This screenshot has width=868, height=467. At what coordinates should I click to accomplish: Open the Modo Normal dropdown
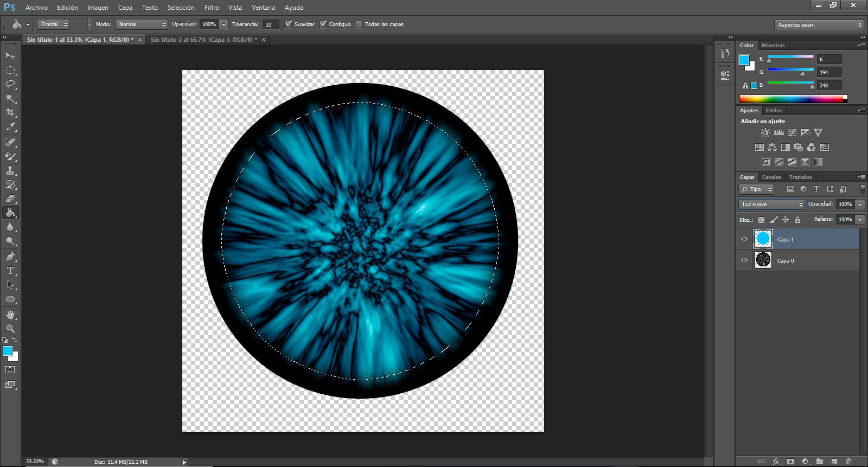(141, 24)
